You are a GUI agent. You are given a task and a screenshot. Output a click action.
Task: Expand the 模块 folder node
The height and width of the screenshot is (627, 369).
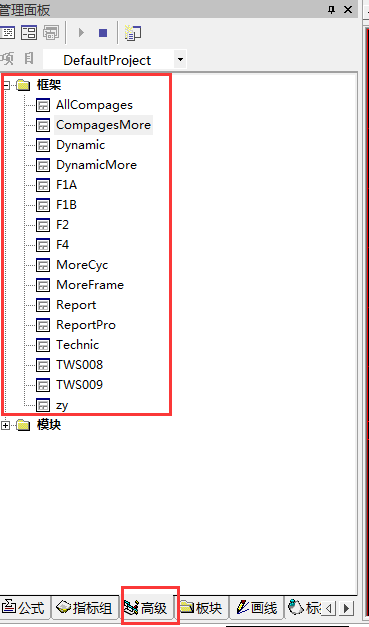pos(6,425)
